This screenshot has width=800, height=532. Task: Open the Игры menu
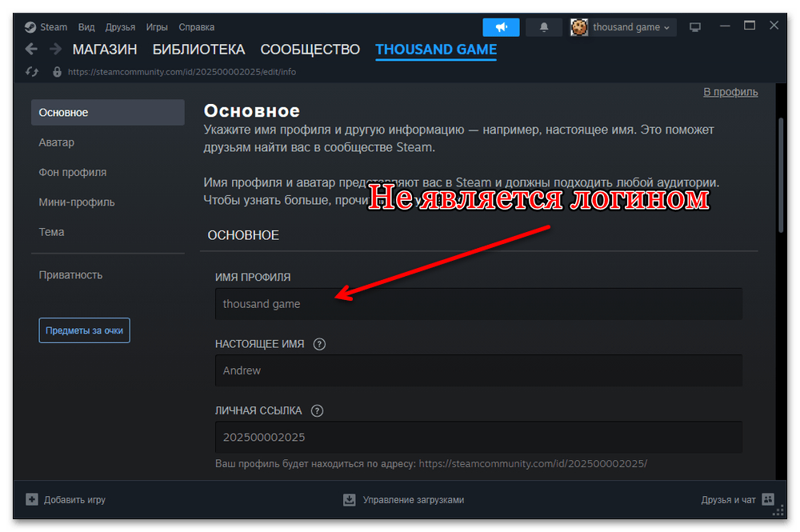tap(157, 27)
